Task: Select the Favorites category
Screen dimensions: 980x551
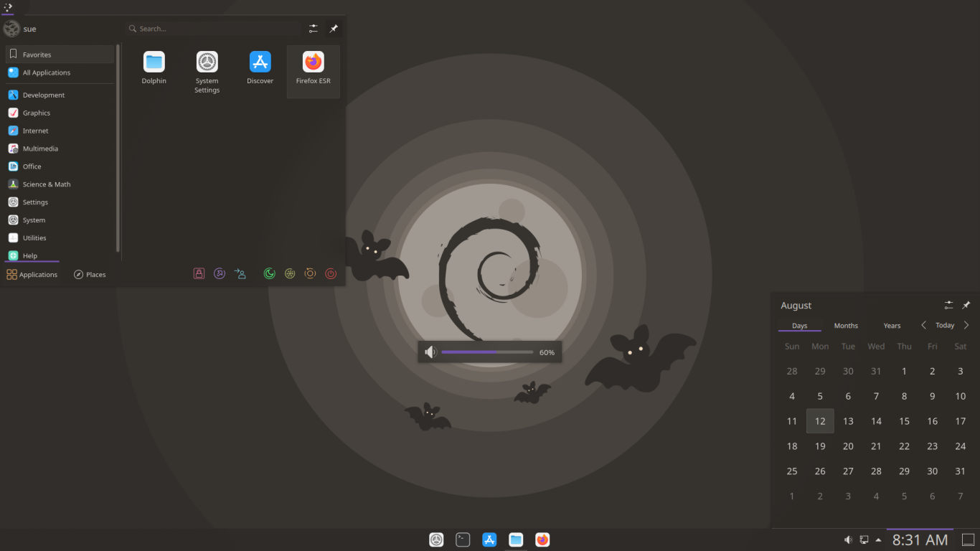Action: (60, 55)
